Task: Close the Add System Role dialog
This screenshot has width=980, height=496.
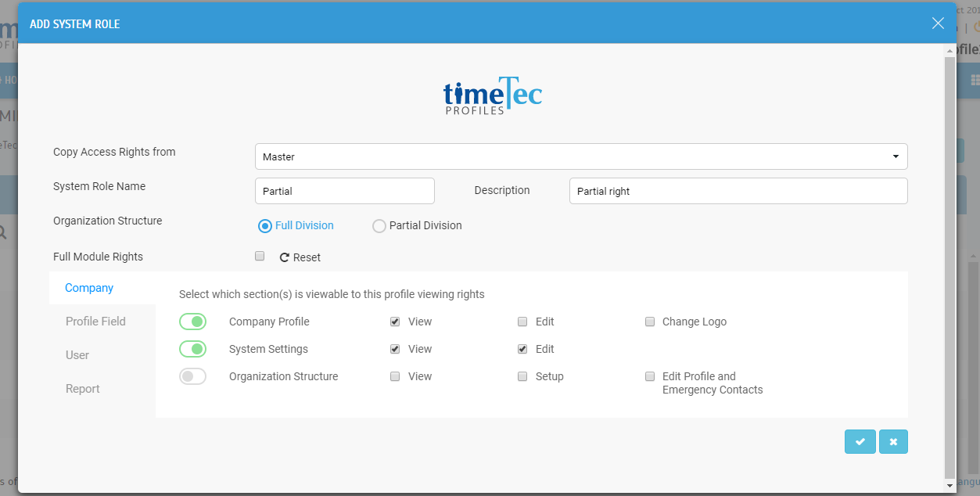Action: pyautogui.click(x=939, y=23)
